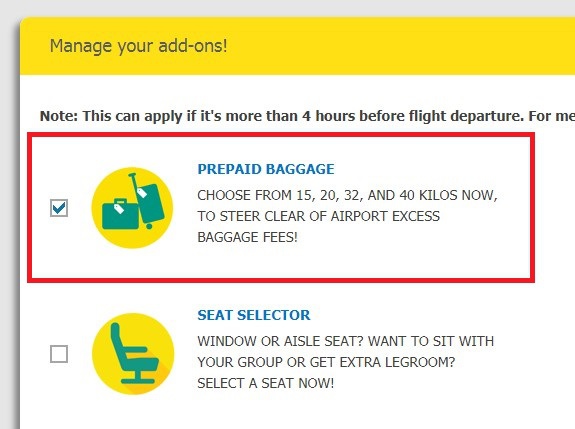
Task: Click the white luggage tag on the trolley bag
Action: coord(141,192)
